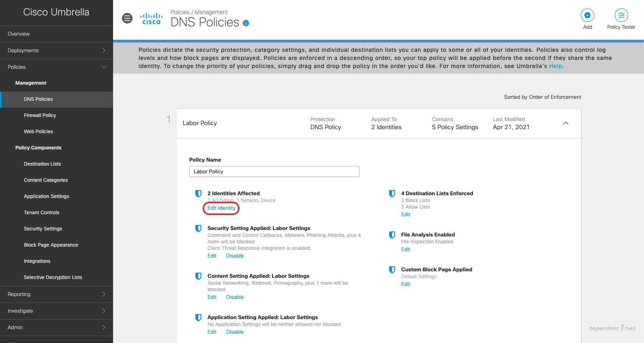
Task: Click shield icon beside Application Setting Applied
Action: (199, 317)
